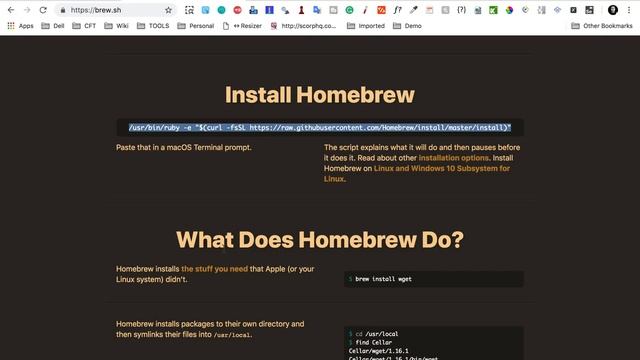
Task: Click the blue diamond extension icon
Action: [558, 10]
